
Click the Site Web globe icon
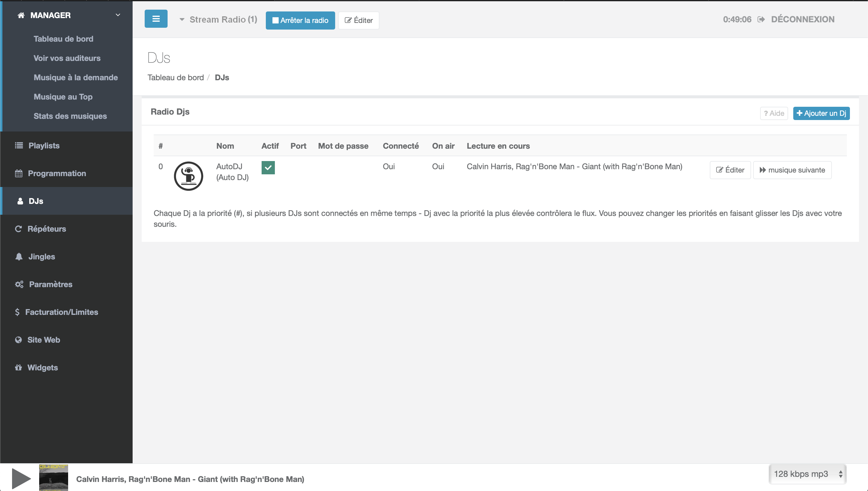coord(18,340)
